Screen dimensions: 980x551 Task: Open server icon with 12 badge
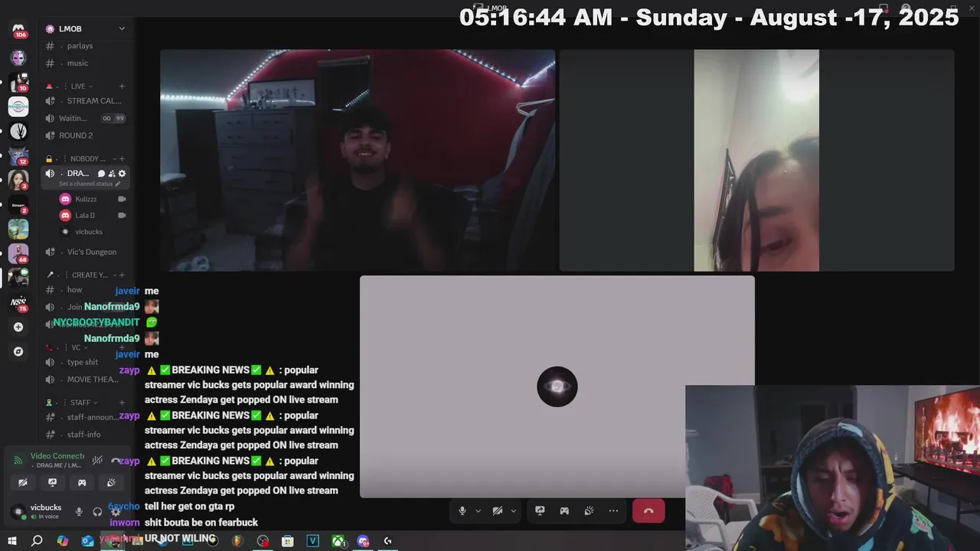click(18, 155)
